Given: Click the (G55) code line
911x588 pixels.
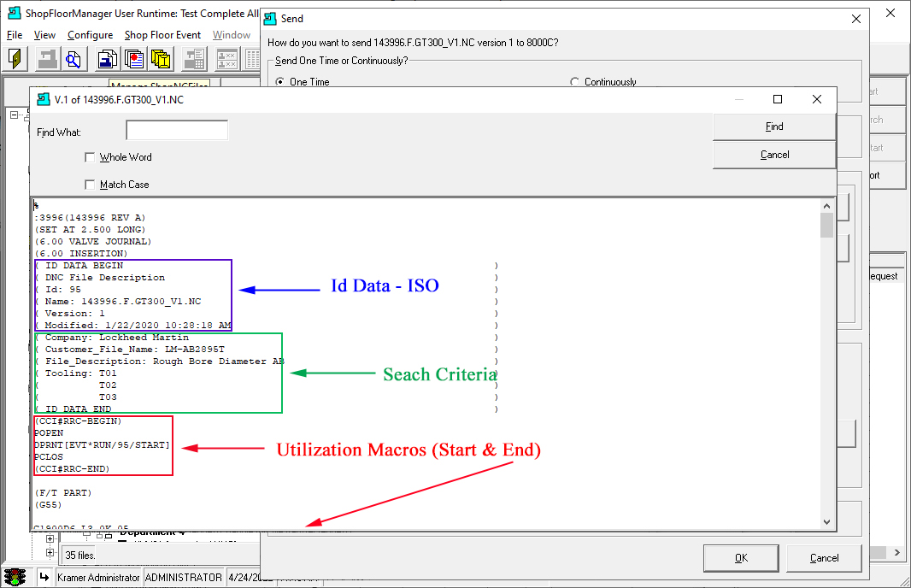Looking at the screenshot, I should point(48,505).
